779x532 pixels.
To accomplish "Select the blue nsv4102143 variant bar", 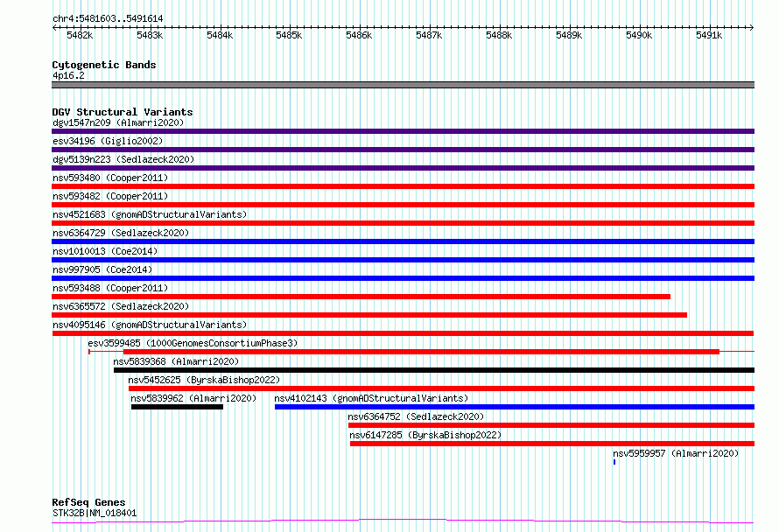I will 515,407.
